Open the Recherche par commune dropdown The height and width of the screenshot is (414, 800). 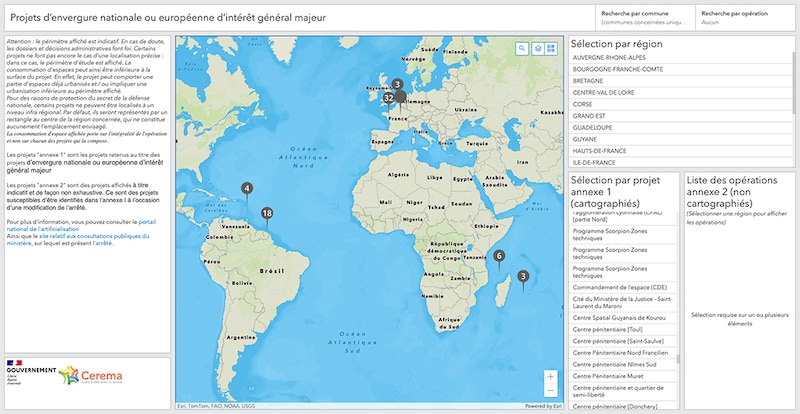645,18
